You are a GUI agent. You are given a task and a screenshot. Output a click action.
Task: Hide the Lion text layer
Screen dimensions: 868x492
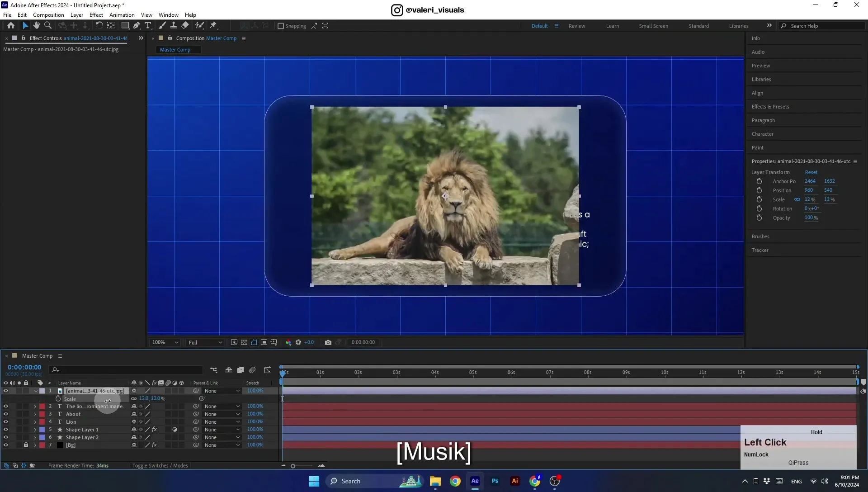6,422
